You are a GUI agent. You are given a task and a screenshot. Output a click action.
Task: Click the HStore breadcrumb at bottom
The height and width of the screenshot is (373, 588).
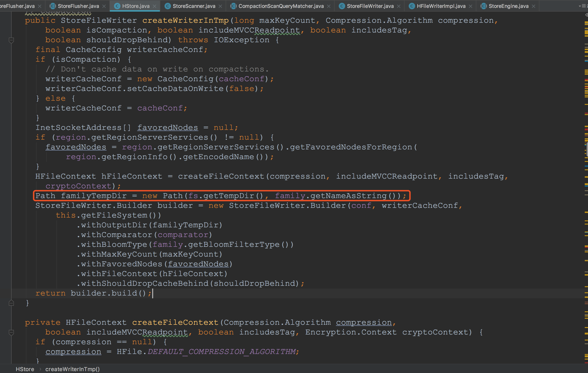[x=25, y=369]
